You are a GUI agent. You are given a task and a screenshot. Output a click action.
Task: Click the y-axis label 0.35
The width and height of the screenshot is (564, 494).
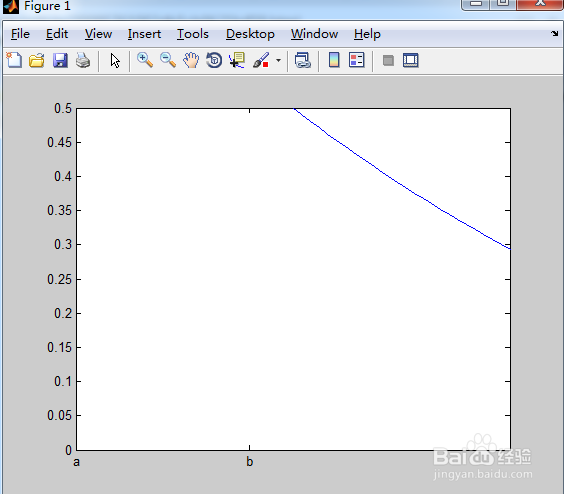(x=59, y=210)
